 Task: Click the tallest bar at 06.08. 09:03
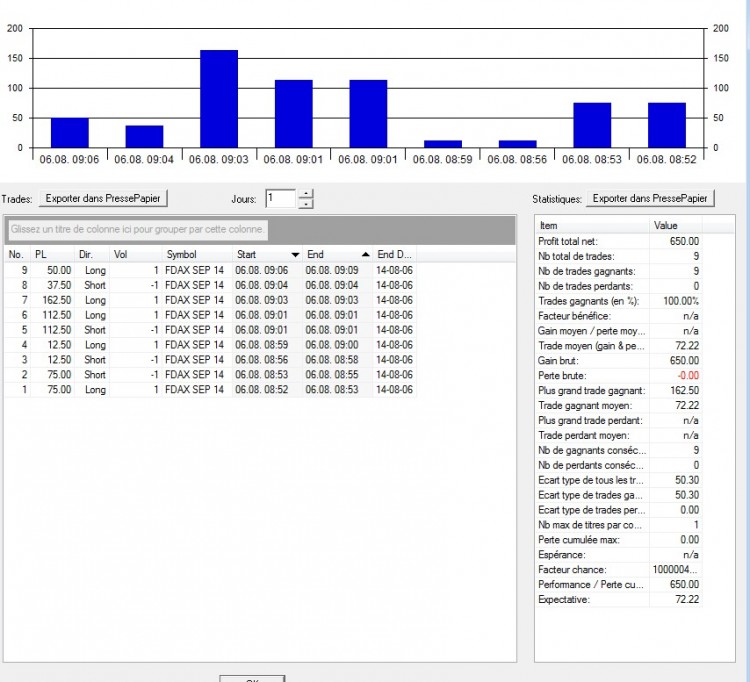click(x=219, y=99)
